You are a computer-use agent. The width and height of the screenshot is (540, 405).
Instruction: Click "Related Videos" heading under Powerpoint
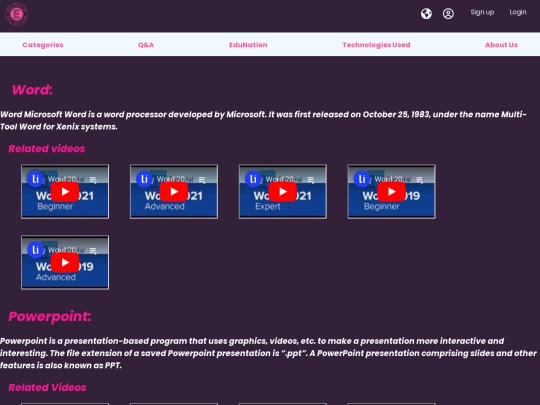coord(47,387)
